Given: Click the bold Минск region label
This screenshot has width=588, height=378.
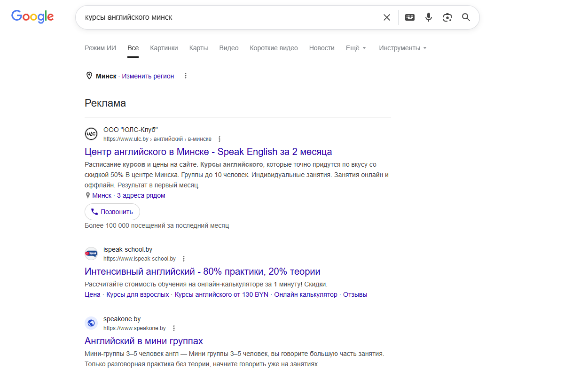Looking at the screenshot, I should pyautogui.click(x=106, y=76).
